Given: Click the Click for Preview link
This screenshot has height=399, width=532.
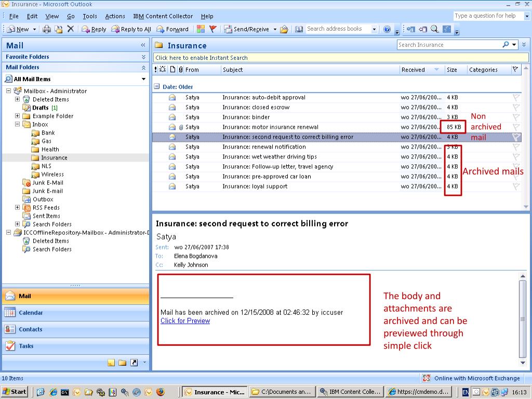Looking at the screenshot, I should [185, 321].
